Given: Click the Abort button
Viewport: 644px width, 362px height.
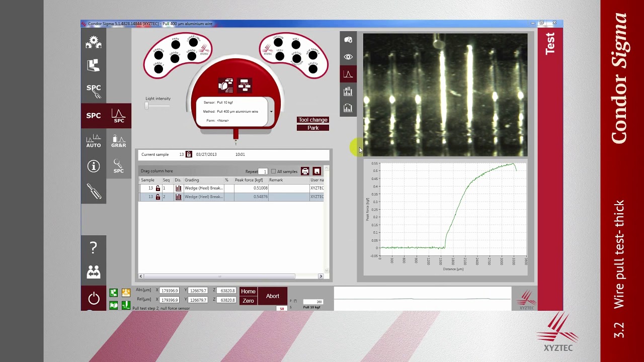Looking at the screenshot, I should 273,296.
